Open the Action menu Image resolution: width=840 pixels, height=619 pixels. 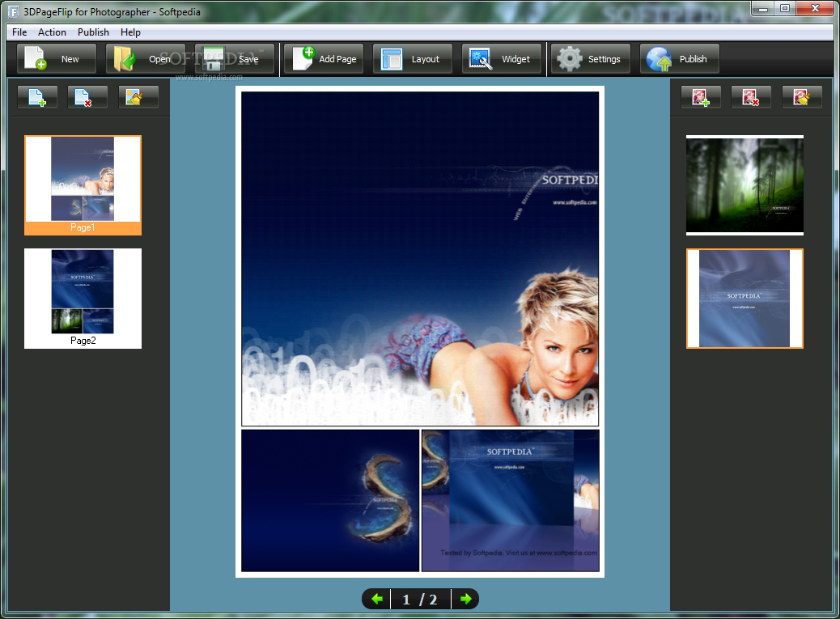coord(52,32)
